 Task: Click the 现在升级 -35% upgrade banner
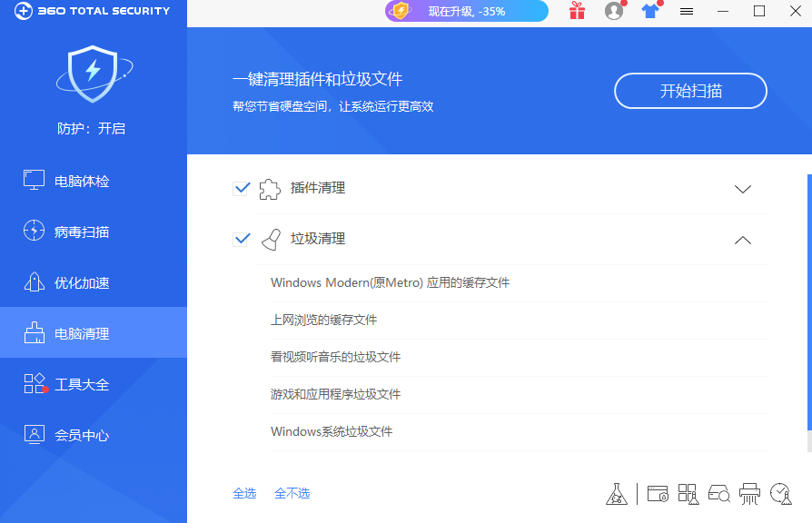467,12
